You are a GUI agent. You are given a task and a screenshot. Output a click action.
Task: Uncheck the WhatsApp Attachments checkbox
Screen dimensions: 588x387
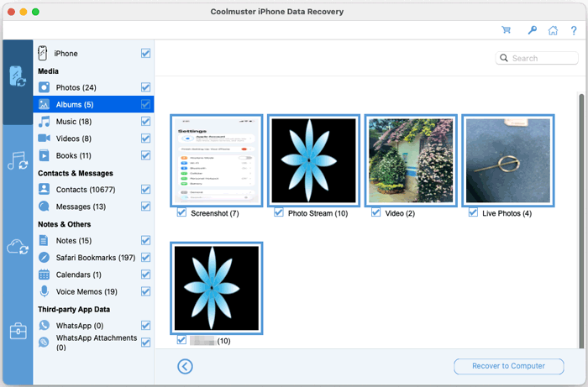[x=146, y=342]
